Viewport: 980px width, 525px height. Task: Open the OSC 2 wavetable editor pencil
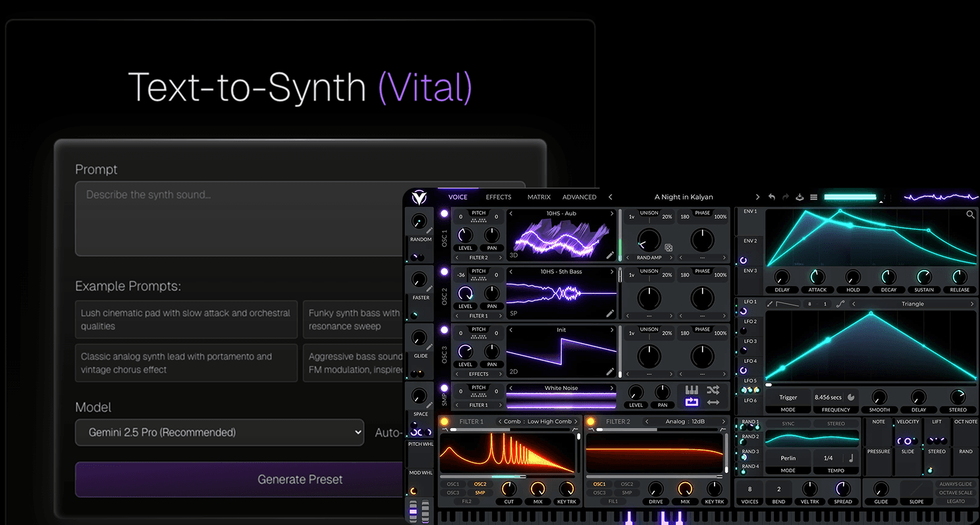point(610,314)
